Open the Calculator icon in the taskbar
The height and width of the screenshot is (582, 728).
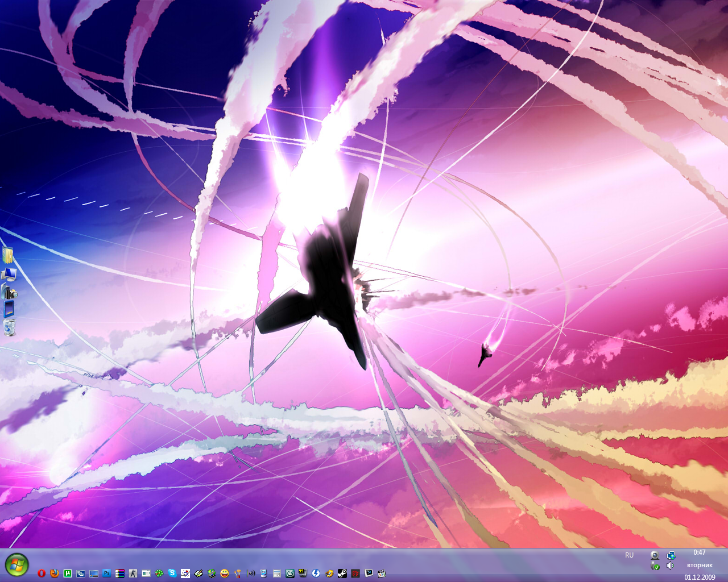277,573
